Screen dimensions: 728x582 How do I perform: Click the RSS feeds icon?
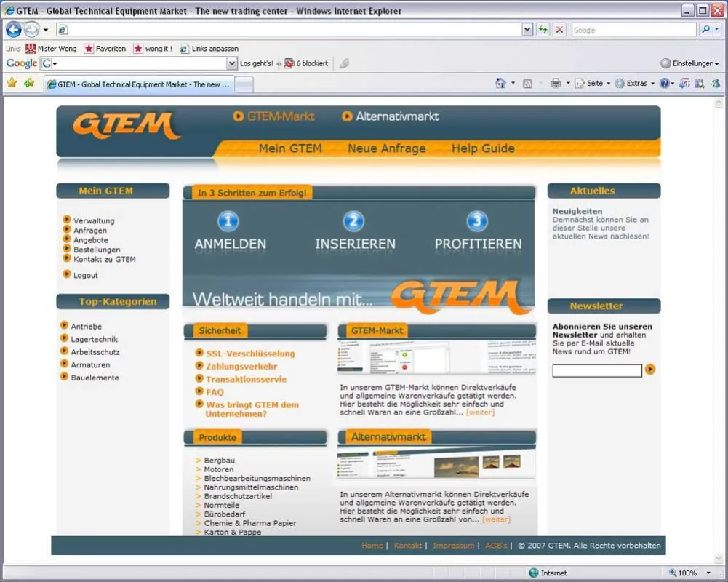(527, 84)
